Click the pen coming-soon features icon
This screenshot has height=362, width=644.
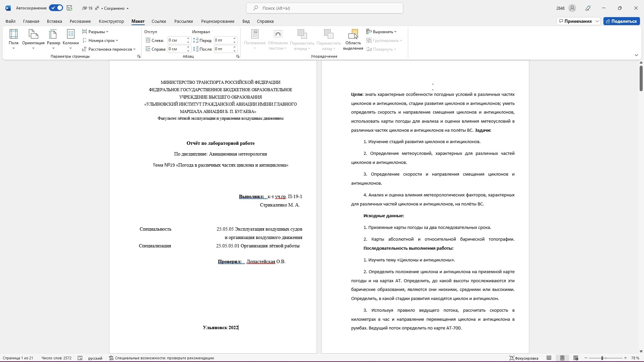(x=588, y=8)
